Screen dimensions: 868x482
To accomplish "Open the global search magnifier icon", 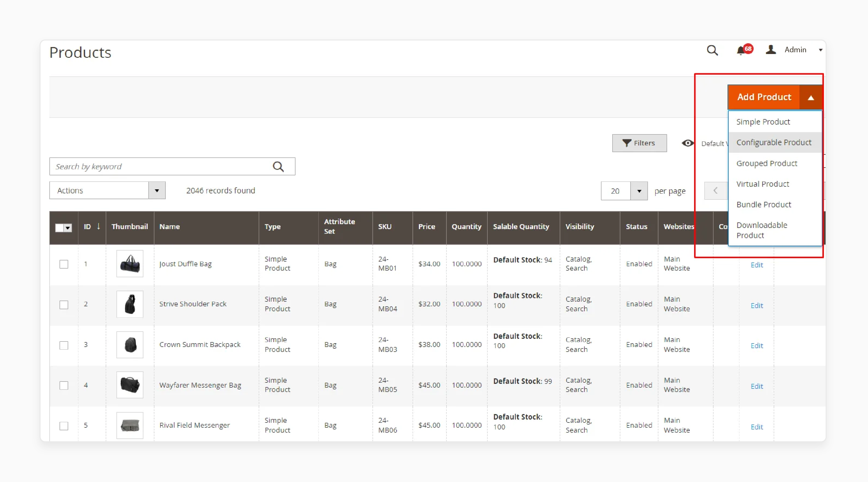I will (x=712, y=50).
